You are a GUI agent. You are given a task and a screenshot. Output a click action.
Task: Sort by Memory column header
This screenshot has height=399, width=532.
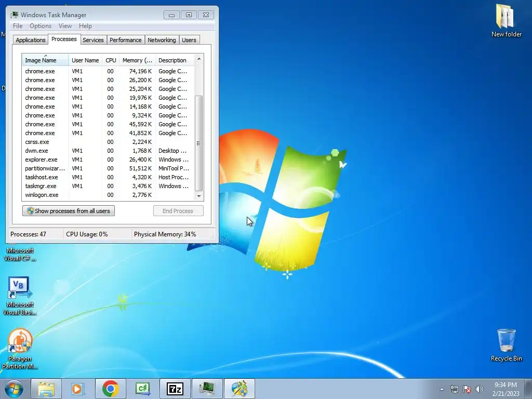point(137,60)
